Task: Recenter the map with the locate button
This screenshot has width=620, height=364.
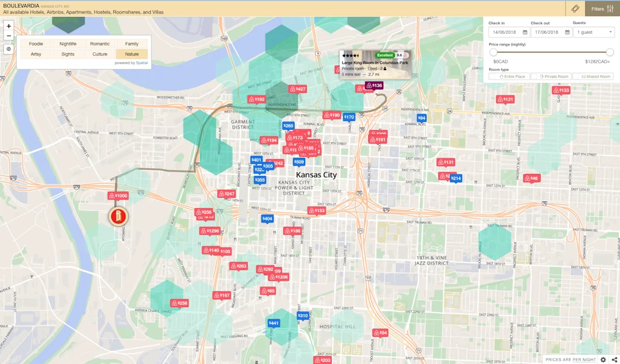Action: pyautogui.click(x=8, y=49)
